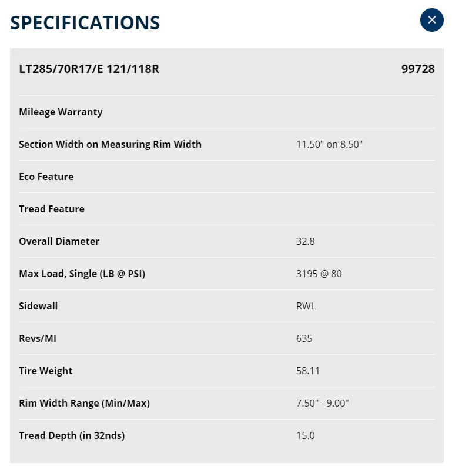
Task: Select the LT285/70R17/E 121/118R tire size title
Action: click(89, 69)
